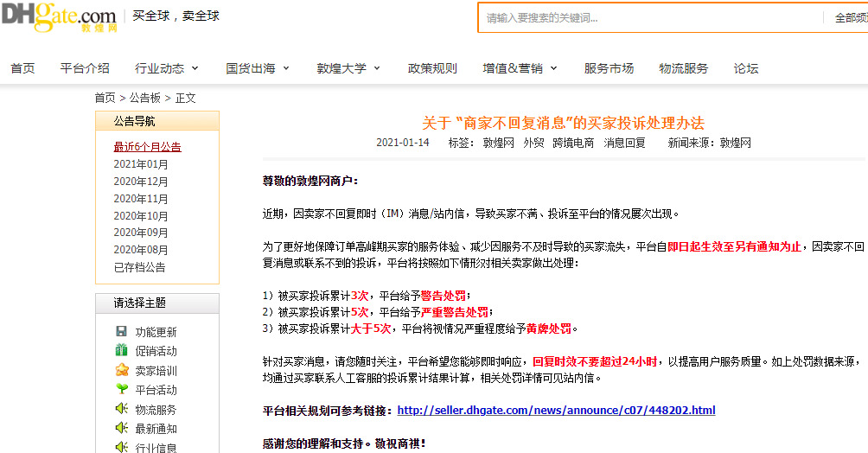Click 公告板 in the breadcrumb trail
Screen dimensions: 868x453
[x=145, y=98]
